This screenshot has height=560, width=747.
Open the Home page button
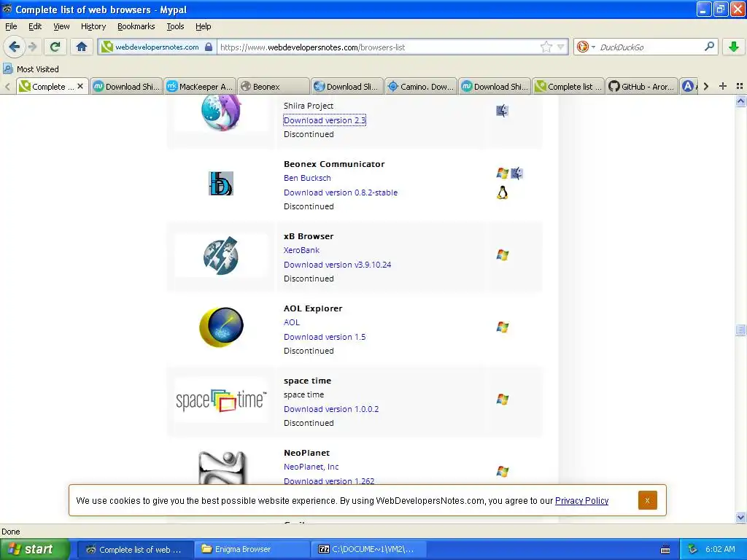(82, 47)
